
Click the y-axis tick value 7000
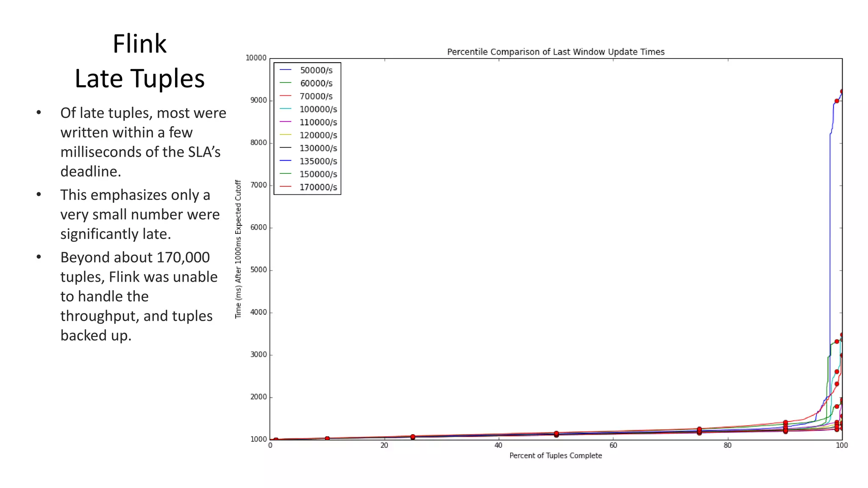tap(259, 185)
